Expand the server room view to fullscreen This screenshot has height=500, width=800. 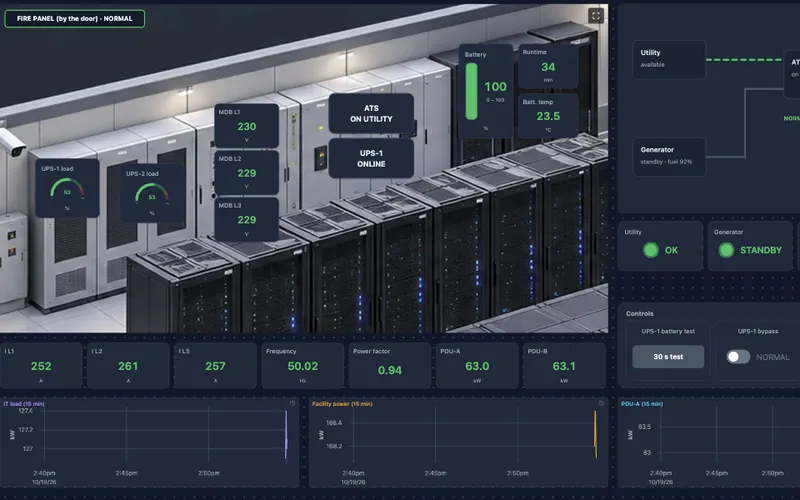[595, 16]
